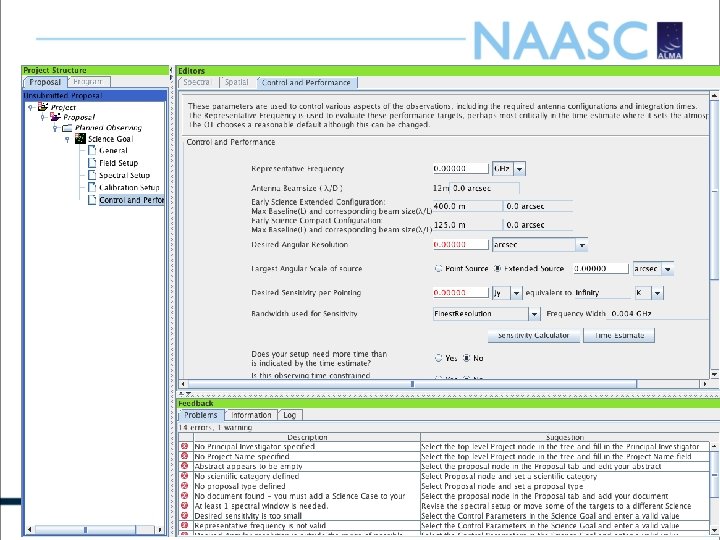Click the Calibration Setup page icon
This screenshot has width=720, height=540.
pyautogui.click(x=92, y=187)
